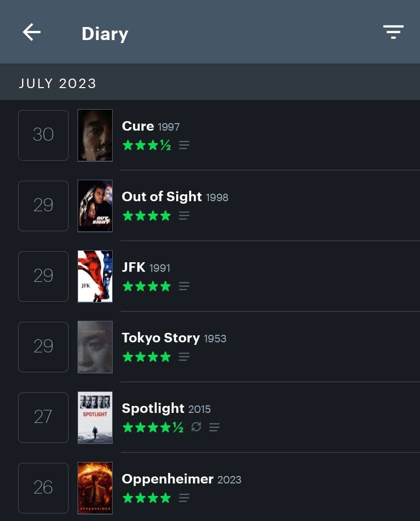Select the JFK poster thumbnail
This screenshot has height=521, width=420.
[95, 276]
